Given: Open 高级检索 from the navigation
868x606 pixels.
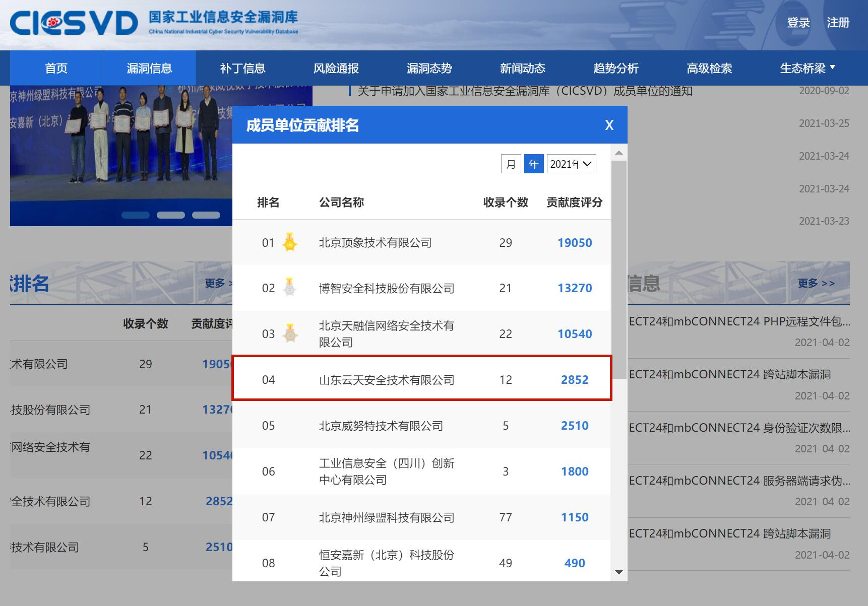Looking at the screenshot, I should pos(709,68).
